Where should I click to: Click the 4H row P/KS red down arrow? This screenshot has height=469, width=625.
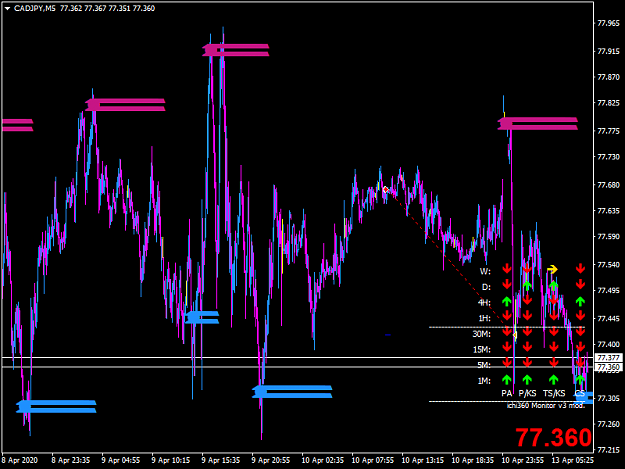click(527, 300)
